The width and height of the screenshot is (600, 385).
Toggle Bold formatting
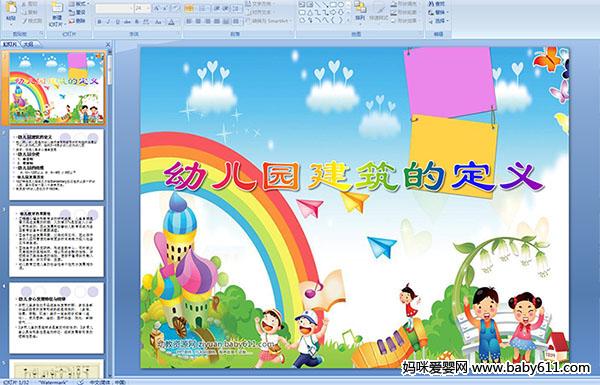click(99, 22)
